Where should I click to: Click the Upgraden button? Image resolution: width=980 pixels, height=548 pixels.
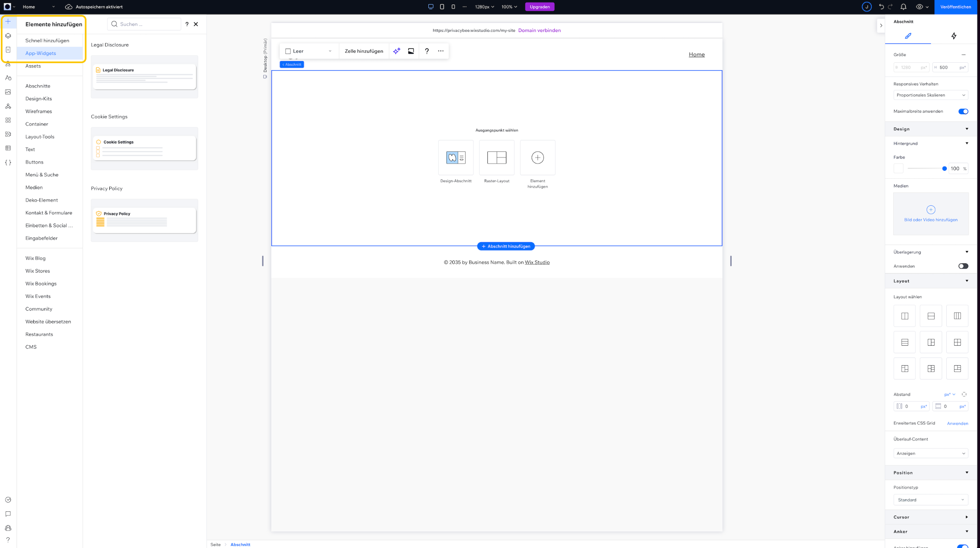(539, 7)
